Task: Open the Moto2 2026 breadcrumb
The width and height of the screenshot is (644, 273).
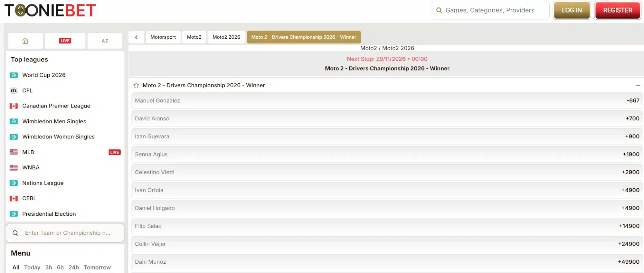Action: tap(226, 37)
